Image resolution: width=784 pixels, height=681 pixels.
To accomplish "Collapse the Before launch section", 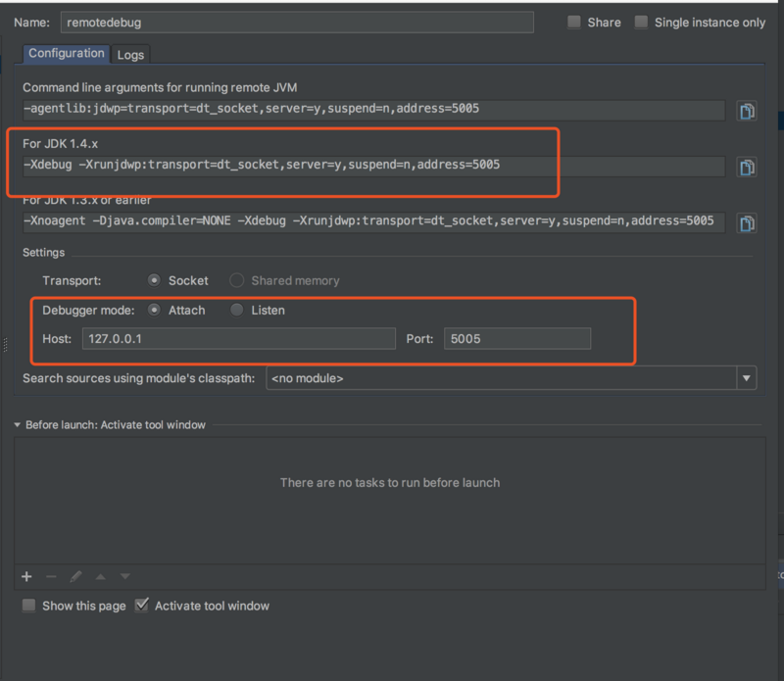I will (16, 424).
